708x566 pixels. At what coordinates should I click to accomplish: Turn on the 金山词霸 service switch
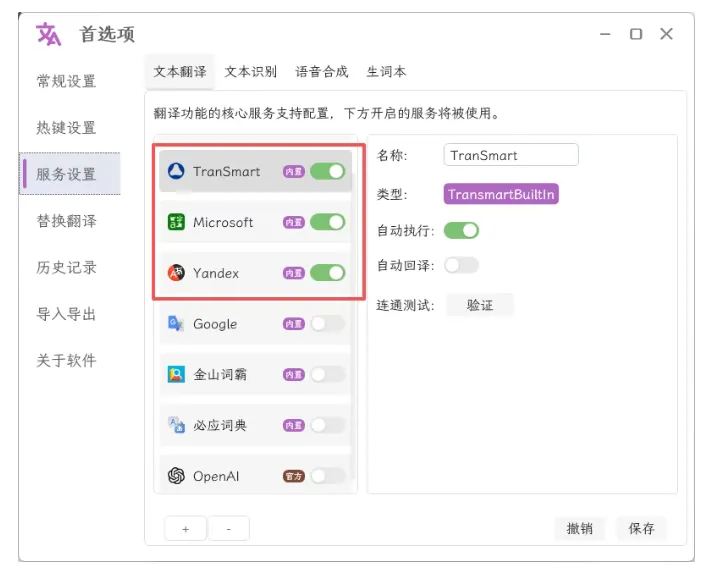tap(328, 374)
